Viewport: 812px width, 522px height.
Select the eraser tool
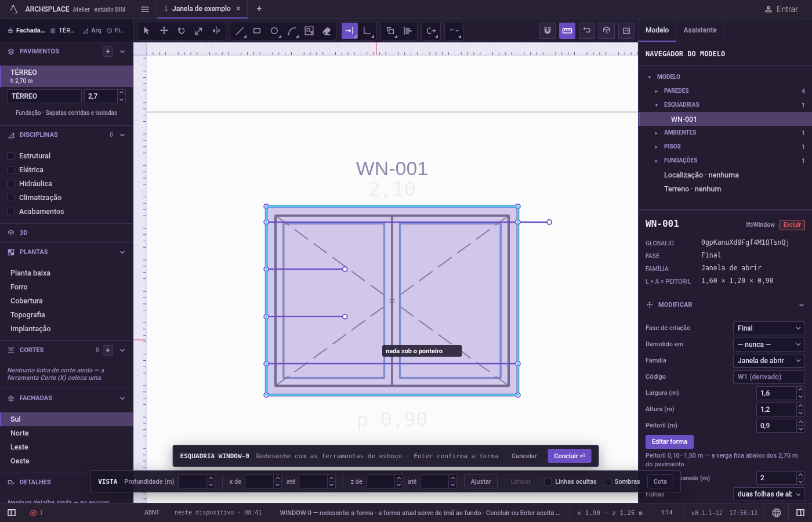327,31
